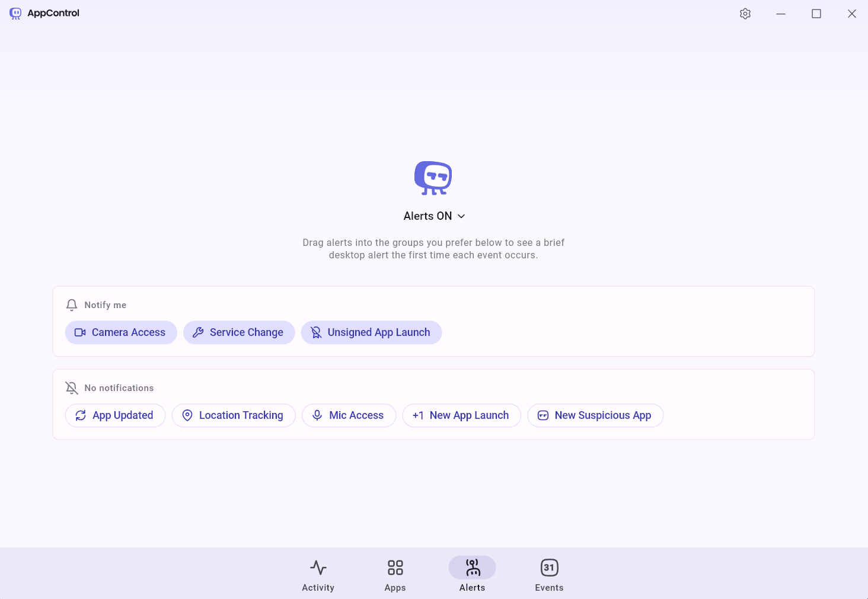Click the Alerts skull icon in bottom nav

coord(472,567)
